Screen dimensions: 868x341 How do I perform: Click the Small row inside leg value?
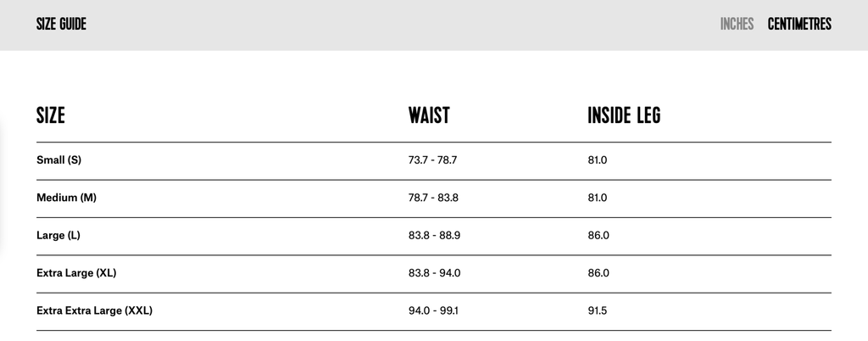tap(598, 160)
